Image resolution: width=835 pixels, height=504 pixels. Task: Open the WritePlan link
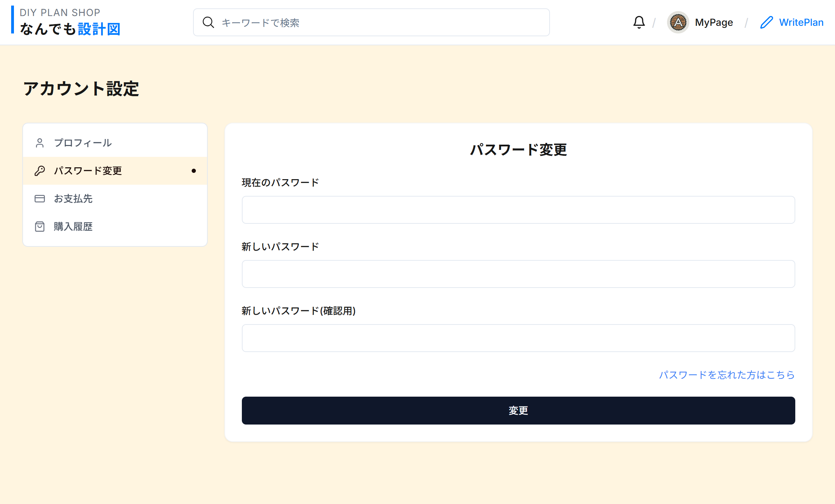coord(801,22)
